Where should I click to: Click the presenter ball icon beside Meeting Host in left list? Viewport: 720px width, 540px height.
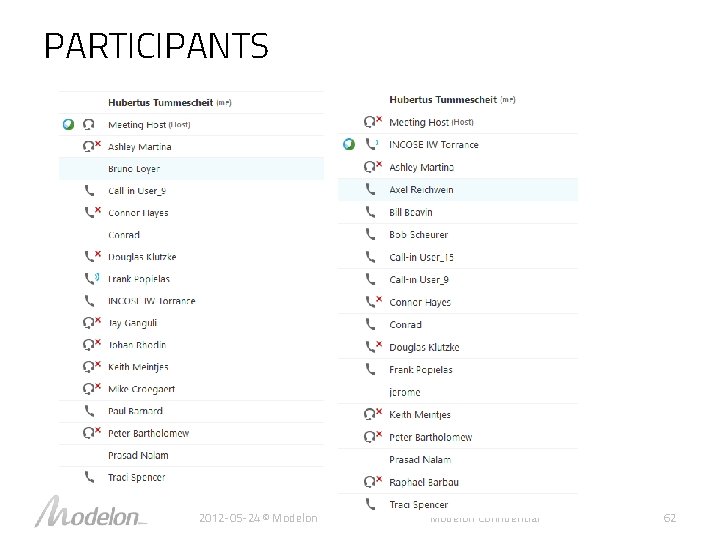(67, 125)
